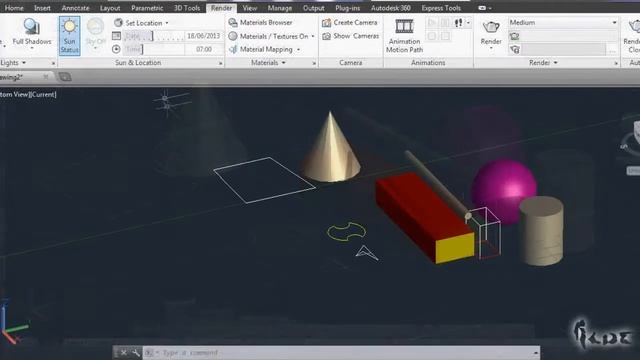Open the Set Location dropdown arrow
The height and width of the screenshot is (360, 640).
point(167,23)
